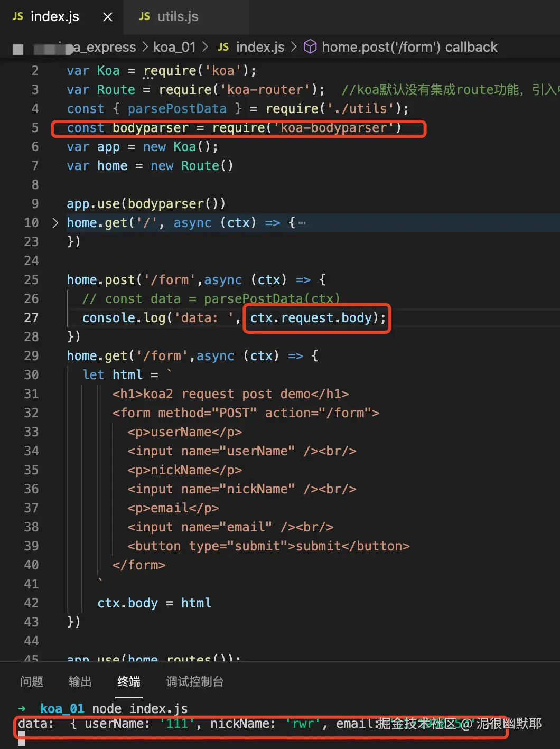This screenshot has width=560, height=749.
Task: Click the JS file icon on utils.js tab
Action: (x=144, y=16)
